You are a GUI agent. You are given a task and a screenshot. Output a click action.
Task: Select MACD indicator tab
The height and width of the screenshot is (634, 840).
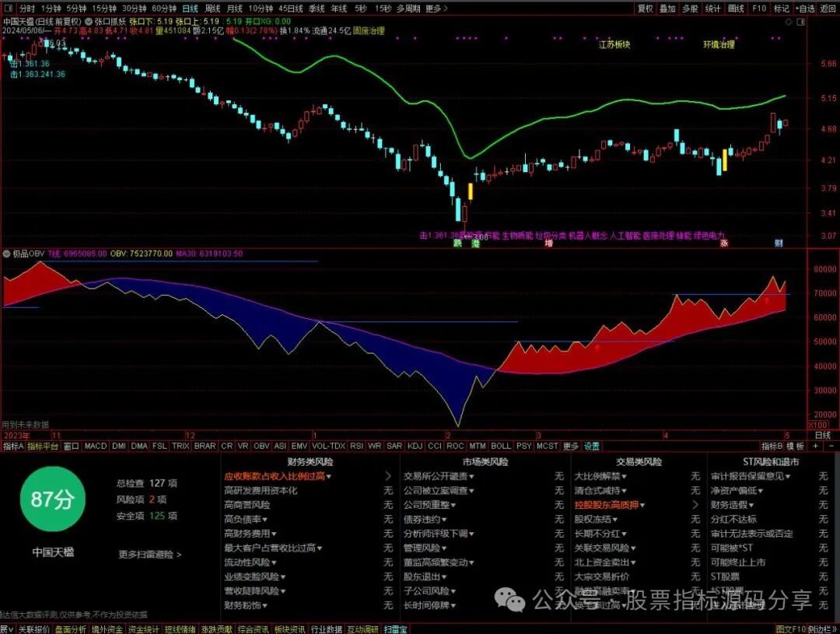click(x=96, y=446)
